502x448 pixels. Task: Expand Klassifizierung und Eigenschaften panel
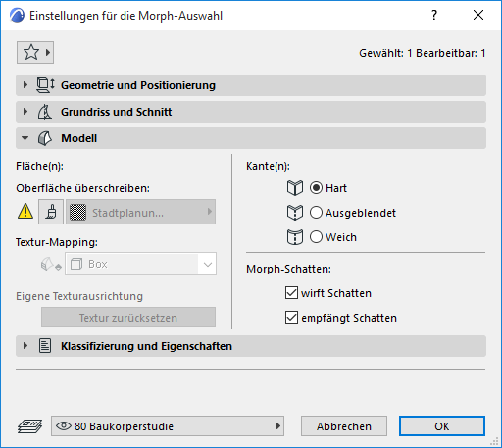pyautogui.click(x=25, y=346)
